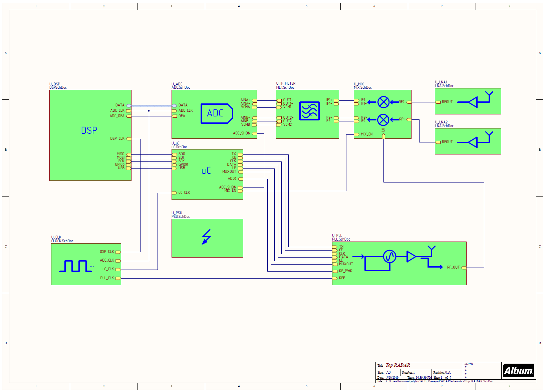Viewport: 544px width, 392px height.
Task: Select the antenna amplifier graphic in U_LNA2
Action: (475, 139)
